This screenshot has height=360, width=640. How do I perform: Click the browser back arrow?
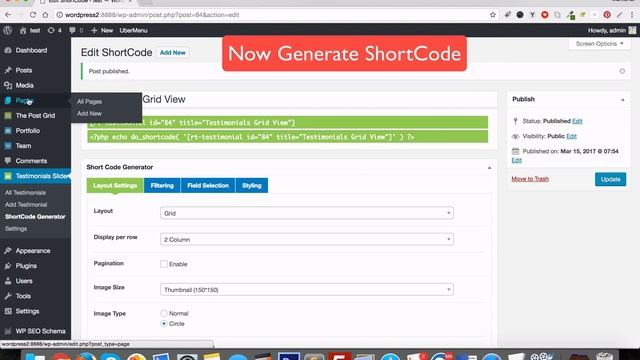point(8,15)
